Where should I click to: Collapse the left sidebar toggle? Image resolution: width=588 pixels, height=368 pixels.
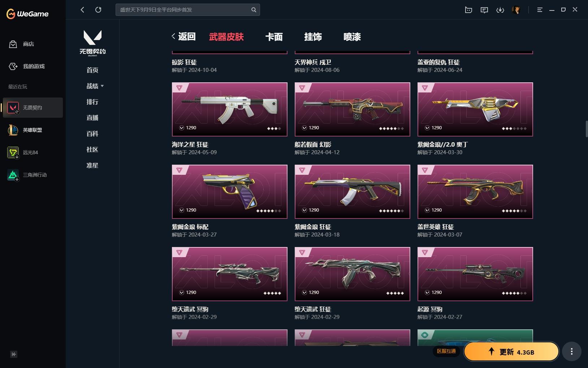[14, 354]
